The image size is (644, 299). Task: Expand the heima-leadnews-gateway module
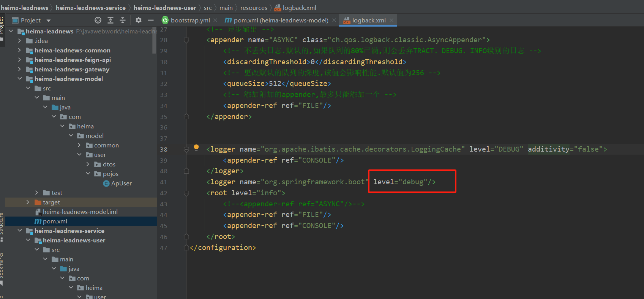19,69
